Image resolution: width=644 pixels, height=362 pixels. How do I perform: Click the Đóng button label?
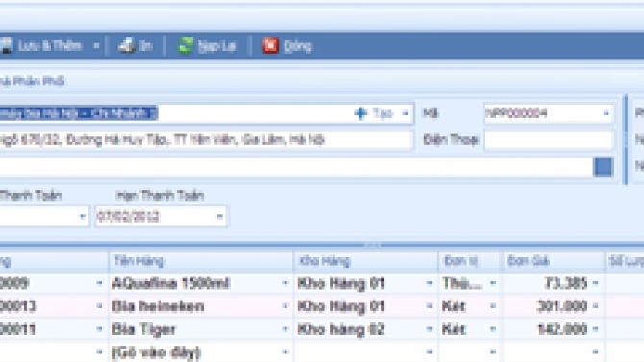click(298, 46)
